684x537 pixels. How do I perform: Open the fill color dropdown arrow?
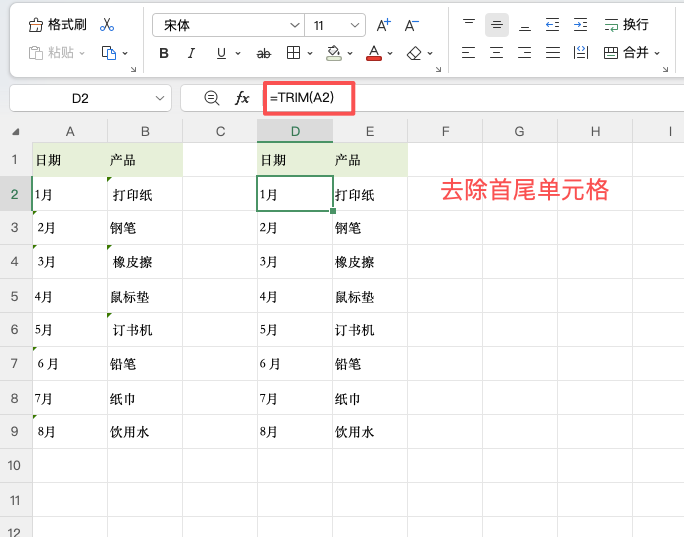click(x=350, y=53)
